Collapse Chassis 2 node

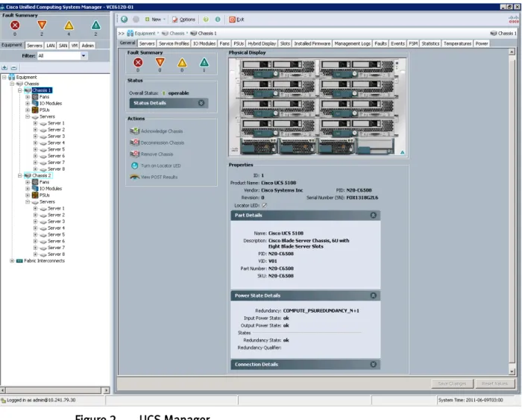pyautogui.click(x=19, y=175)
